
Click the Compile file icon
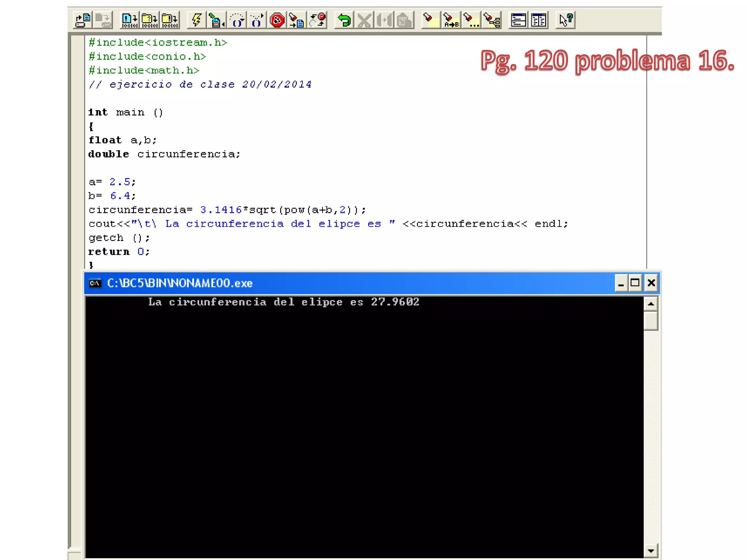[x=129, y=20]
